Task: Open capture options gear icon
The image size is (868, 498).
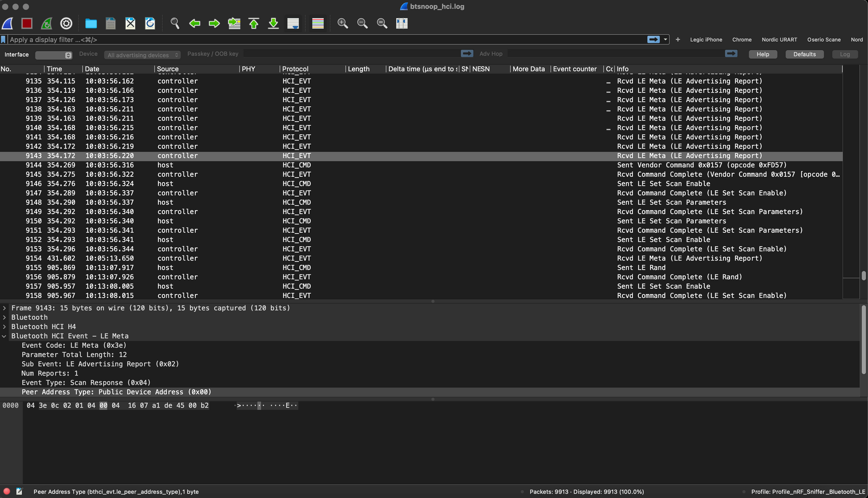Action: [66, 23]
